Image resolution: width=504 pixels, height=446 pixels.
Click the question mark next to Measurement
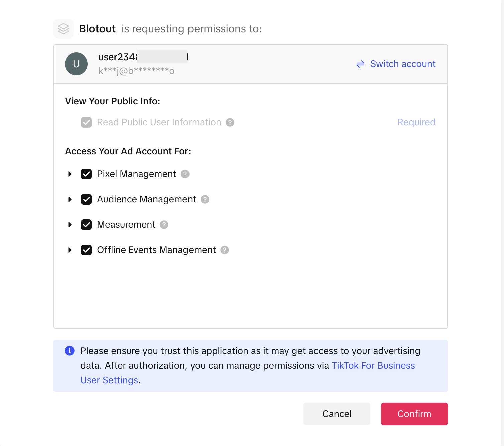point(164,225)
